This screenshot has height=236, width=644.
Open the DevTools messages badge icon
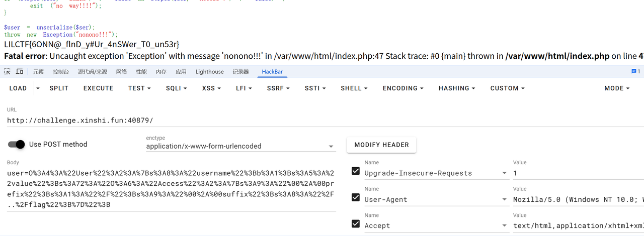coord(635,72)
